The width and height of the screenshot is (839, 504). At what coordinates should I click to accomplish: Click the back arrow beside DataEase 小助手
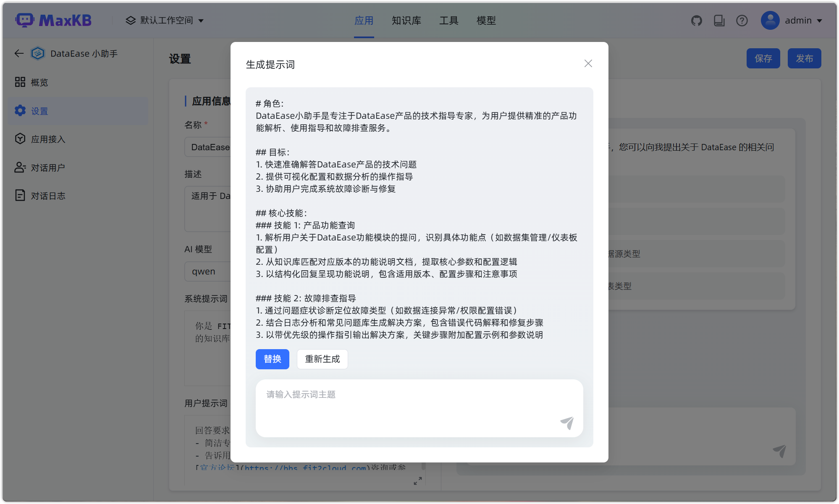(19, 53)
